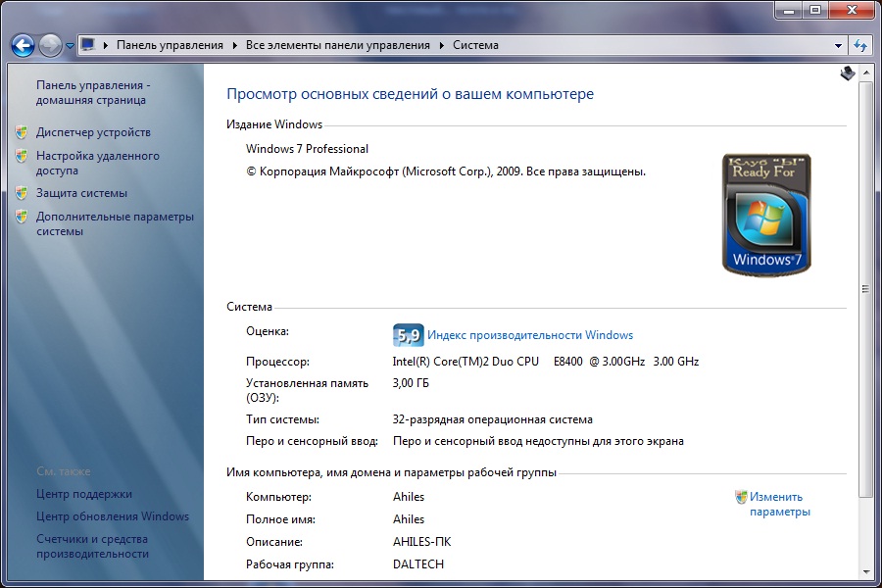The image size is (882, 588).
Task: Click the Windows 7 ready logo image
Action: click(x=767, y=214)
